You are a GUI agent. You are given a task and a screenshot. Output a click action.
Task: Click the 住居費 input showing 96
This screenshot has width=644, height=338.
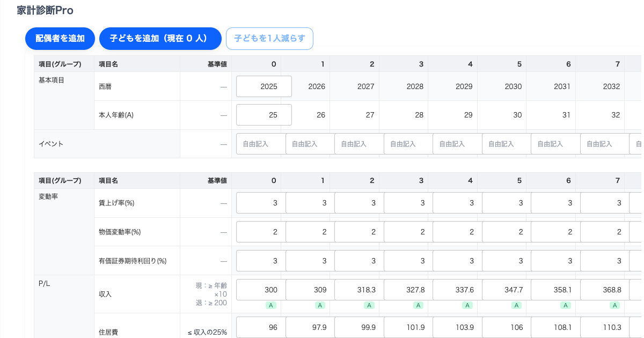tap(261, 327)
